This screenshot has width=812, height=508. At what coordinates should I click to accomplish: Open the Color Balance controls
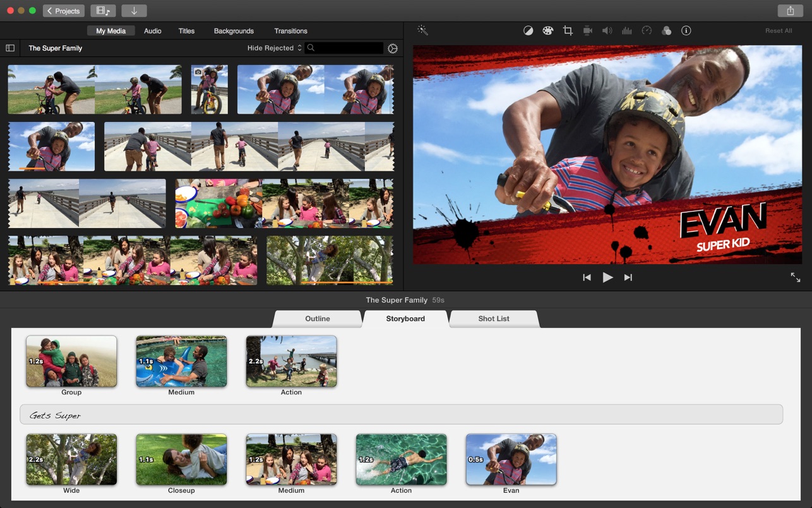[x=528, y=30]
